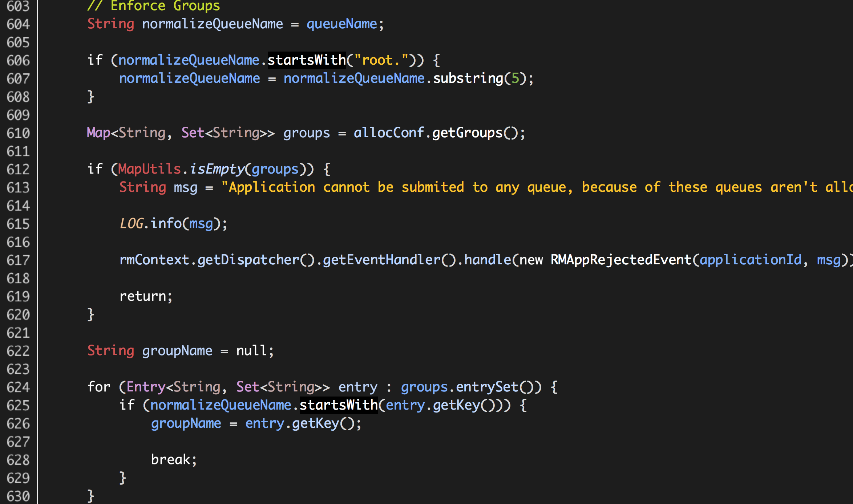The image size is (853, 504).
Task: Click the "root." string literal
Action: coord(381,60)
